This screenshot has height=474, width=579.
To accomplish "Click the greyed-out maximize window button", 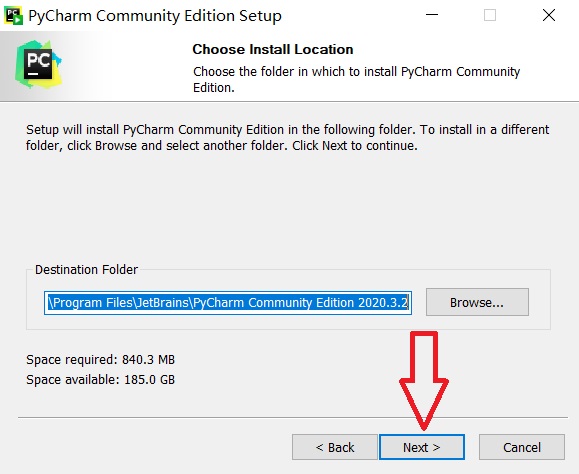I will 490,15.
